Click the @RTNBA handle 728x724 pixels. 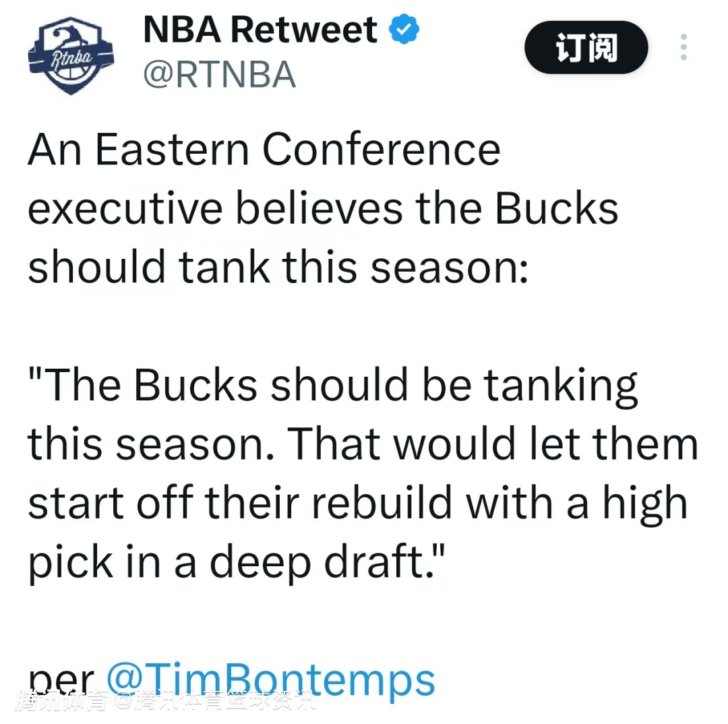[219, 73]
